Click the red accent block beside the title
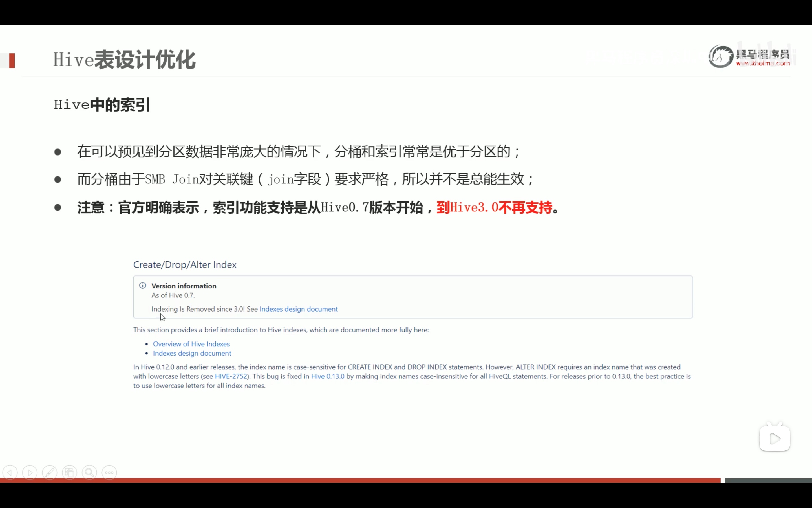Viewport: 812px width, 508px height. click(x=12, y=61)
